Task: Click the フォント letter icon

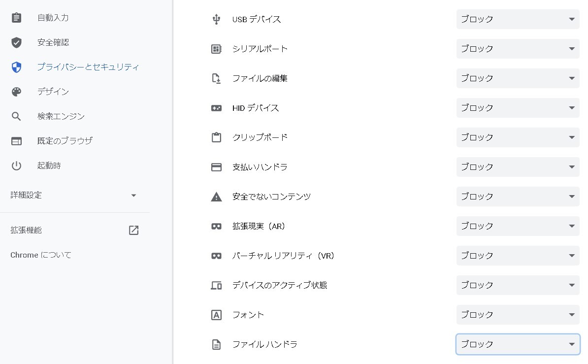Action: pyautogui.click(x=216, y=315)
